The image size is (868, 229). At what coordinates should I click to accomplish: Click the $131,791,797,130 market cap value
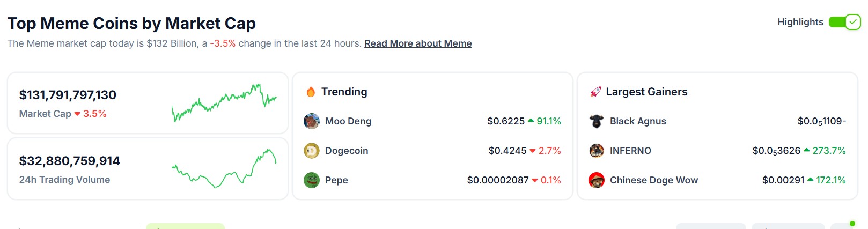pyautogui.click(x=68, y=95)
